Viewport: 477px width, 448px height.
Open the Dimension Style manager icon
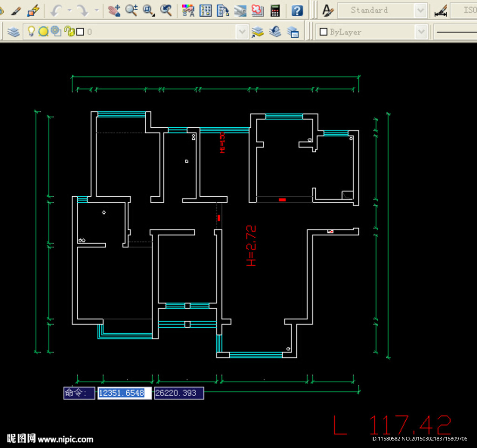coord(441,11)
